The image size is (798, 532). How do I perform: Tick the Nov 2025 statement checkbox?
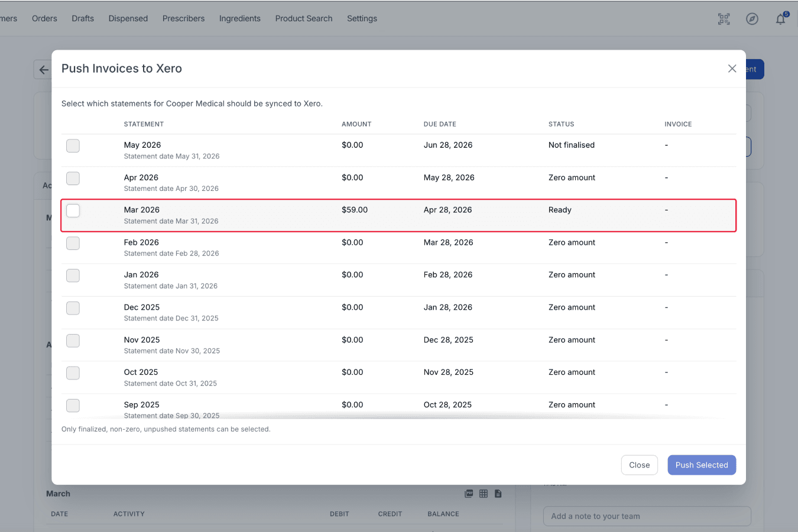73,340
